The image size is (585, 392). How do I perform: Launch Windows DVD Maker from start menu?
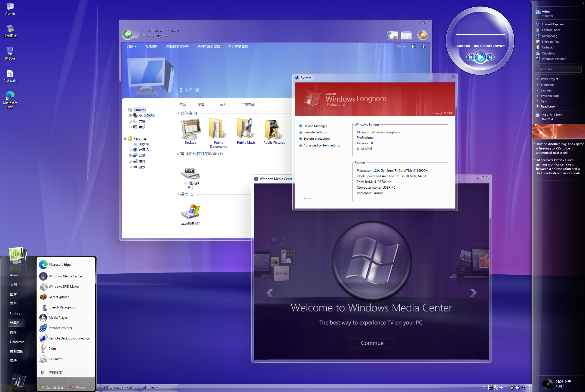coord(64,287)
